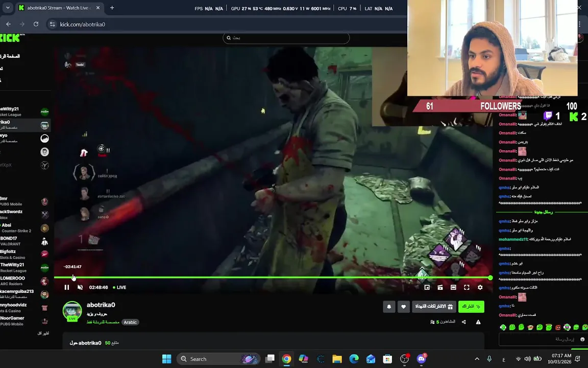Open Copilot app from the taskbar
Screen dimensions: 588x368
(x=303, y=359)
